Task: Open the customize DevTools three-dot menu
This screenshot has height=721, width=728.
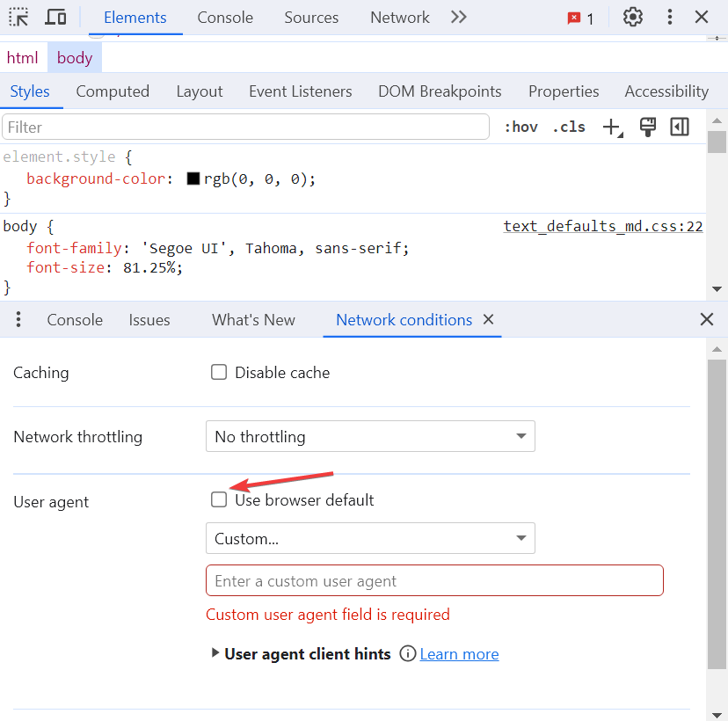Action: pos(669,18)
